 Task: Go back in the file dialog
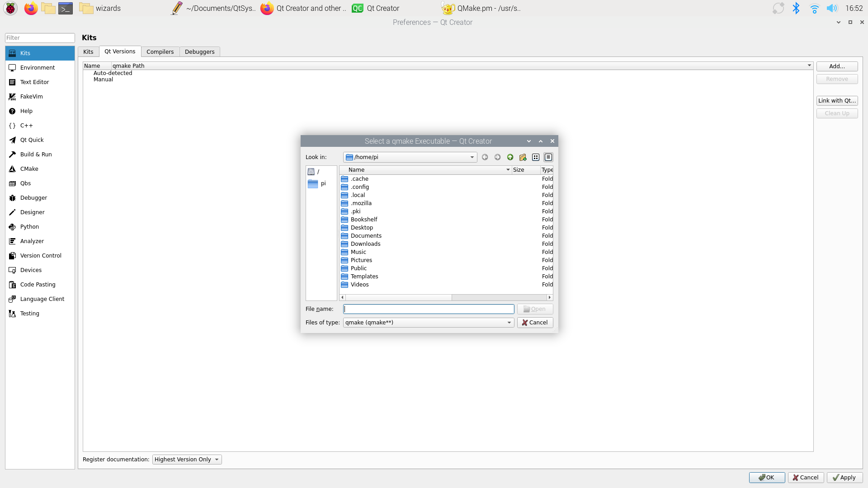click(485, 157)
